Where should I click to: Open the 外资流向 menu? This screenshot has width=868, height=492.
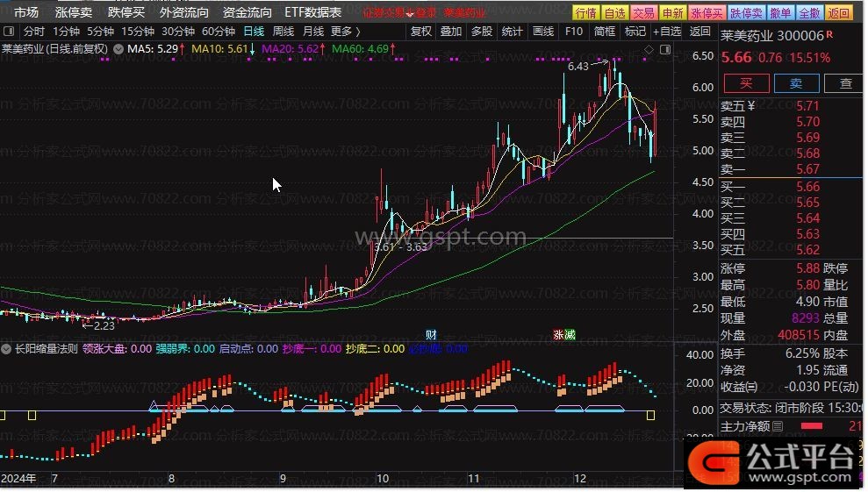pos(183,12)
